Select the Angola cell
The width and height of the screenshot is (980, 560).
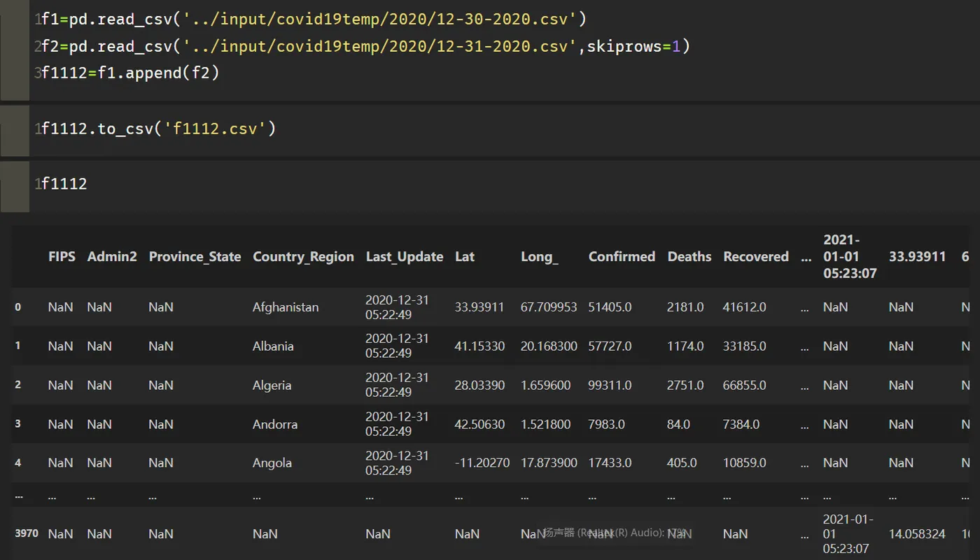click(x=272, y=463)
